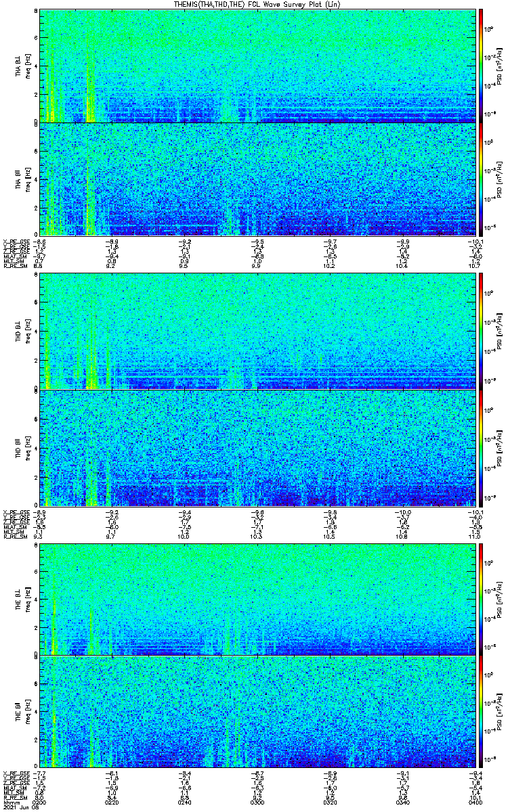
Task: Click the color bar beside THA B-parallel panel
Action: [481, 179]
